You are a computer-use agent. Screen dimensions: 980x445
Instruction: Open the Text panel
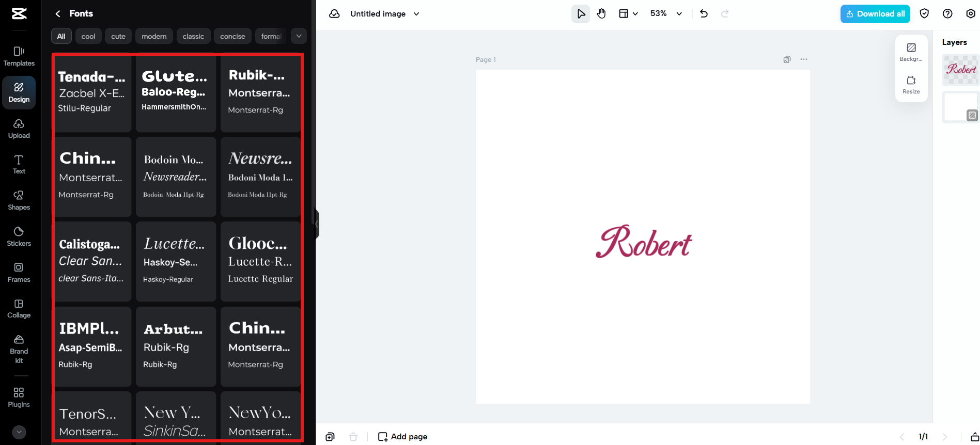19,165
